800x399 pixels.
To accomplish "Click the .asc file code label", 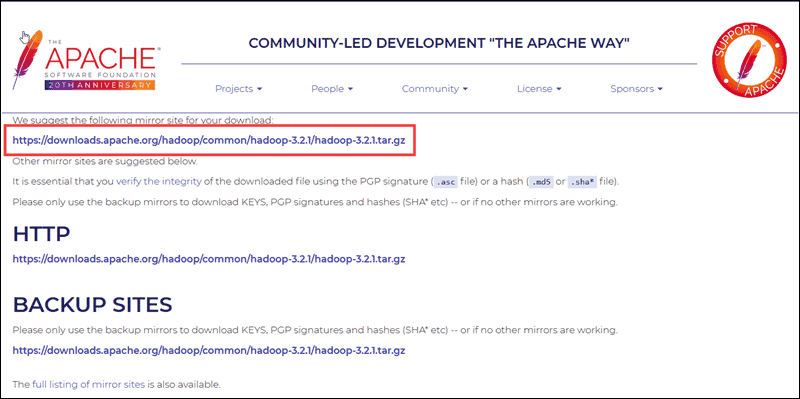I will [446, 182].
